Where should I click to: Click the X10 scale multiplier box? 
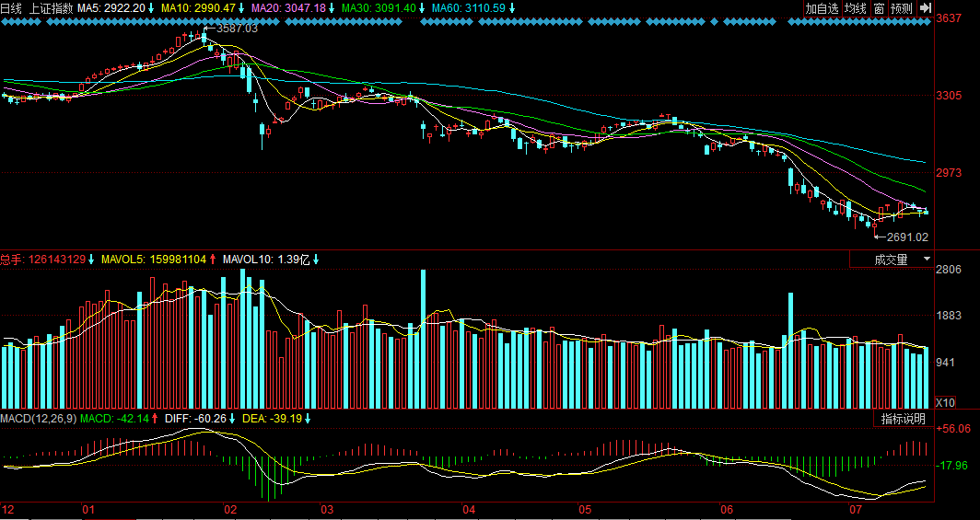click(x=945, y=403)
